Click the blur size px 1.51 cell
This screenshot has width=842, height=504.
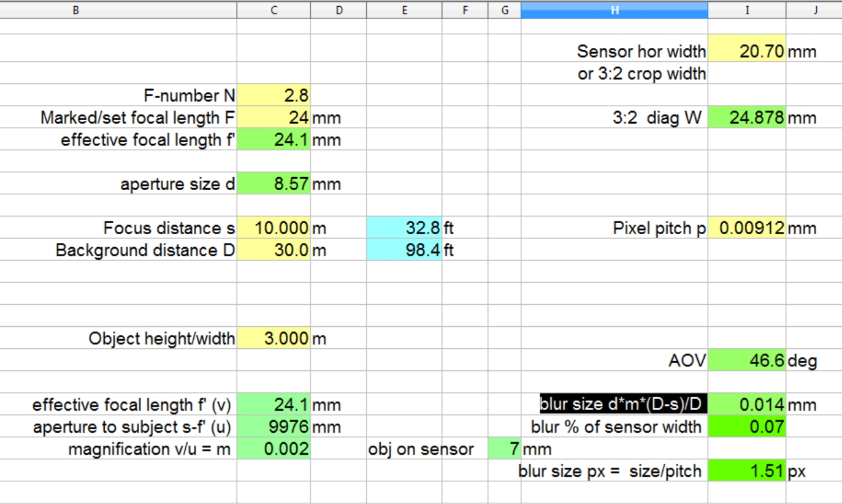point(746,471)
